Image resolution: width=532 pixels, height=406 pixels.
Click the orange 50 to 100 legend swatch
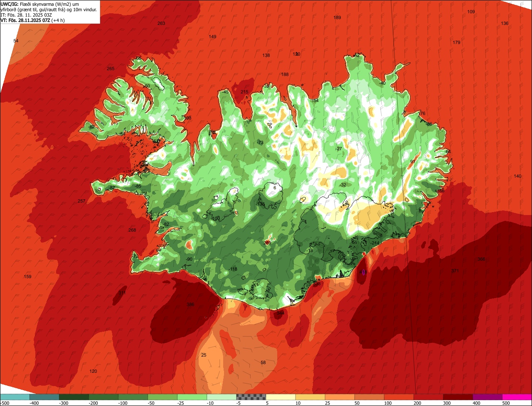pos(369,397)
